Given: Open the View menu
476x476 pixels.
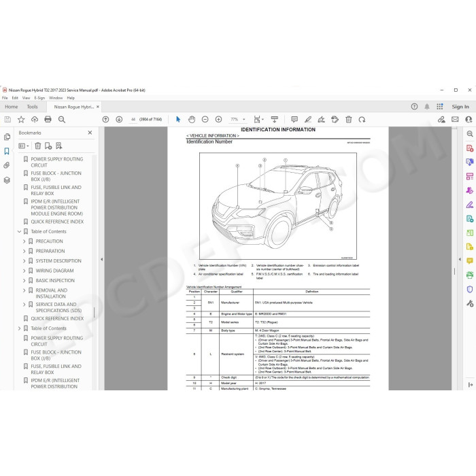Looking at the screenshot, I should pos(26,98).
